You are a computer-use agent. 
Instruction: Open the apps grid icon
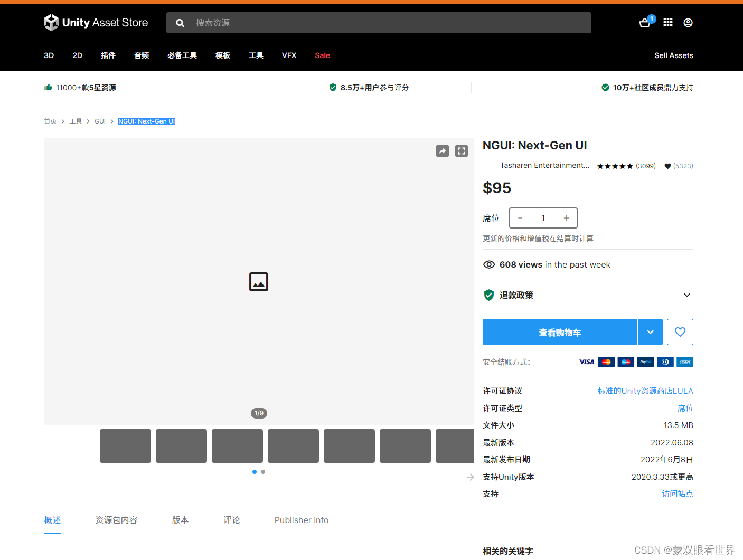tap(668, 22)
